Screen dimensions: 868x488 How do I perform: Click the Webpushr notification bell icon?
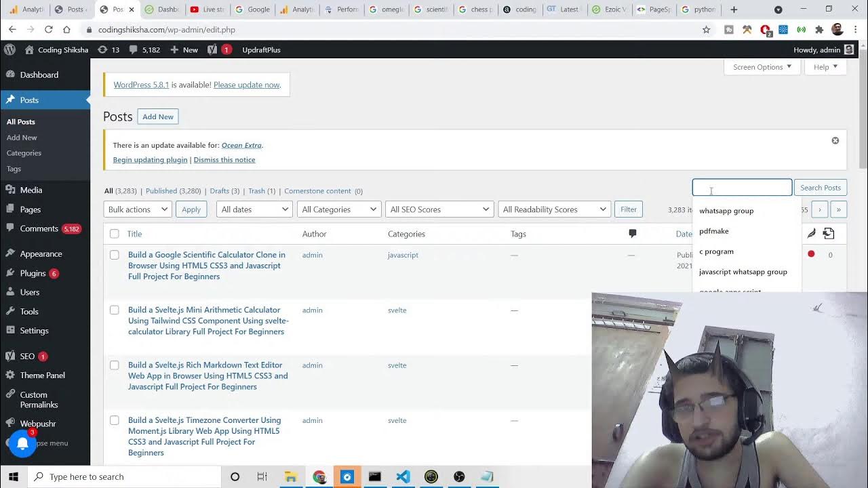pos(22,443)
